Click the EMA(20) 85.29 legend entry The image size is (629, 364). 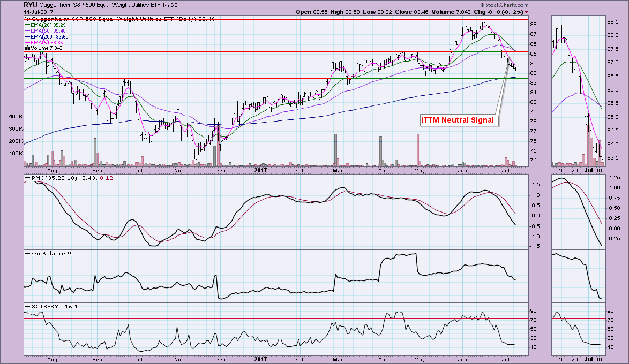click(48, 25)
